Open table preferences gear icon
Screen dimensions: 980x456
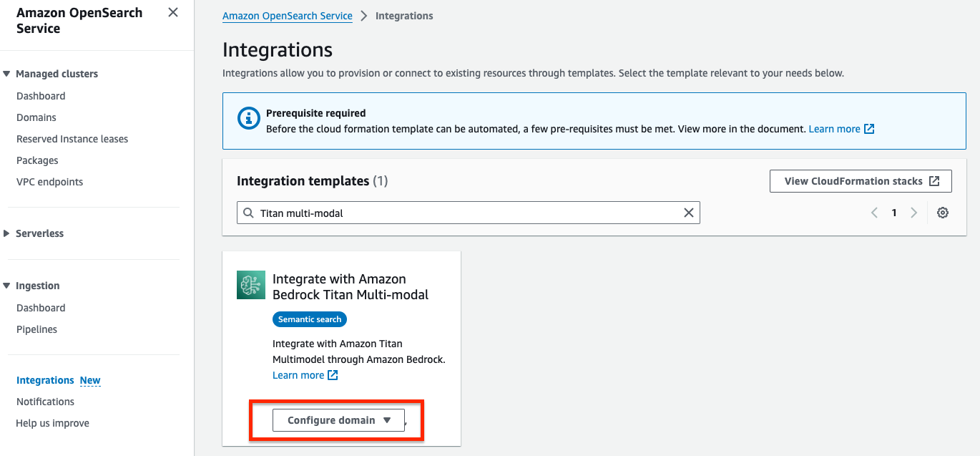point(943,213)
